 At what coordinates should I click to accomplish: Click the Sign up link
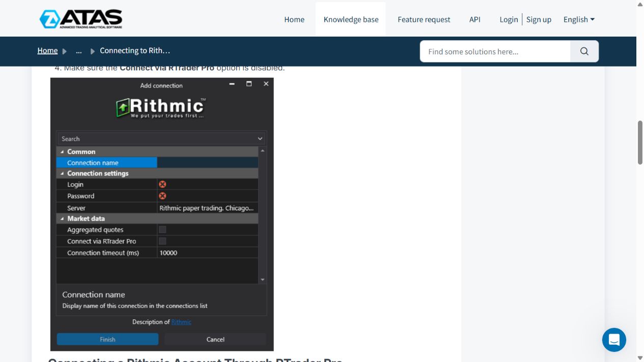[539, 19]
